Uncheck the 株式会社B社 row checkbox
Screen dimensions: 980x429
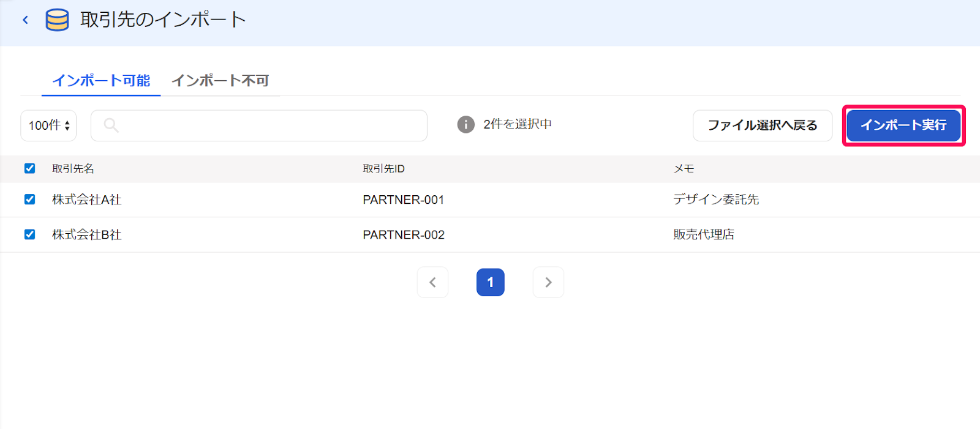point(29,234)
